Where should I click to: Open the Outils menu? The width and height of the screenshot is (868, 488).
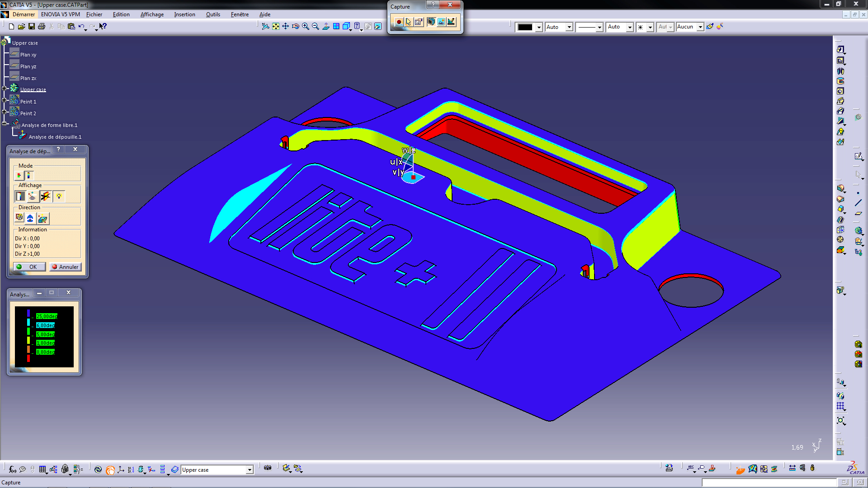click(x=213, y=14)
